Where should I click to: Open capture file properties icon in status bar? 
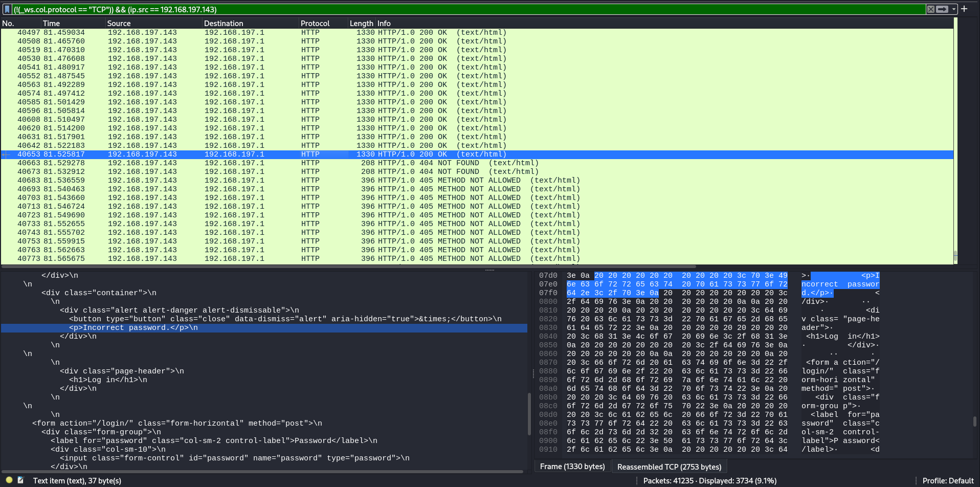pyautogui.click(x=21, y=480)
